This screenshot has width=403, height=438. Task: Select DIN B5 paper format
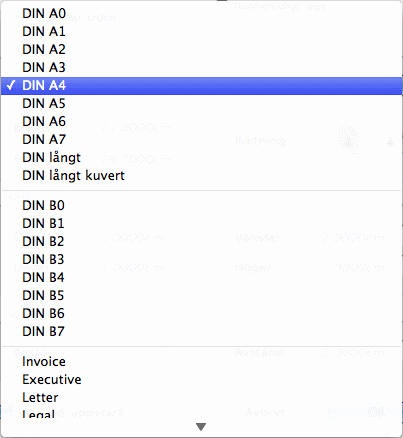(x=201, y=296)
